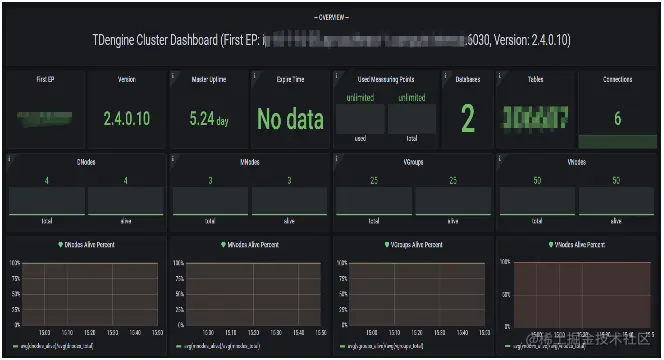Click the blurred First EP value
664x360 pixels.
(x=44, y=119)
